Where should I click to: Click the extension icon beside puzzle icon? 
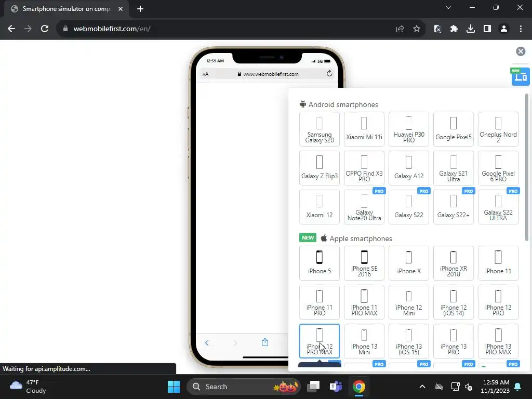pyautogui.click(x=437, y=29)
